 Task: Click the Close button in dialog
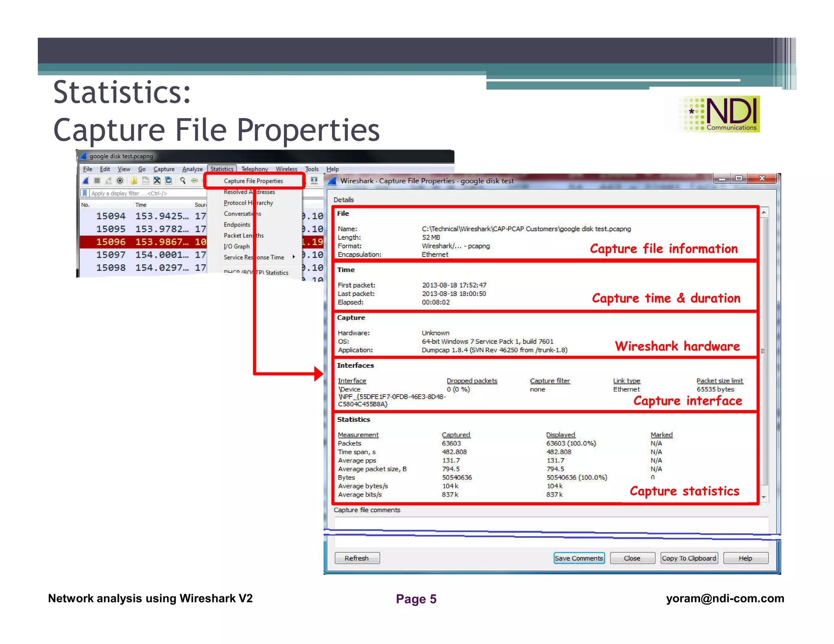click(x=632, y=558)
